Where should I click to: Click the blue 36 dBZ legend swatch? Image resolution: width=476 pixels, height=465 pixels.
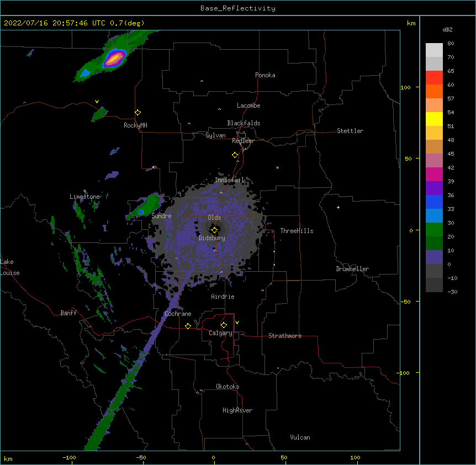pos(434,202)
